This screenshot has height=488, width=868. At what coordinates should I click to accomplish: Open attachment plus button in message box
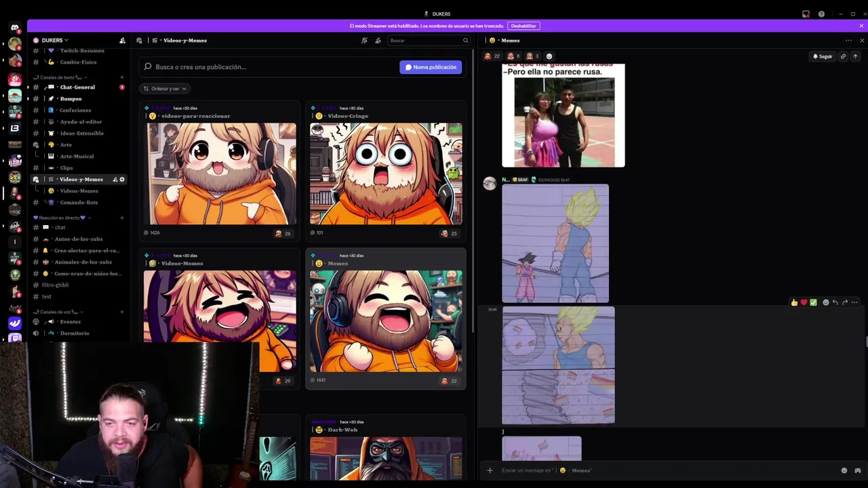click(x=490, y=470)
